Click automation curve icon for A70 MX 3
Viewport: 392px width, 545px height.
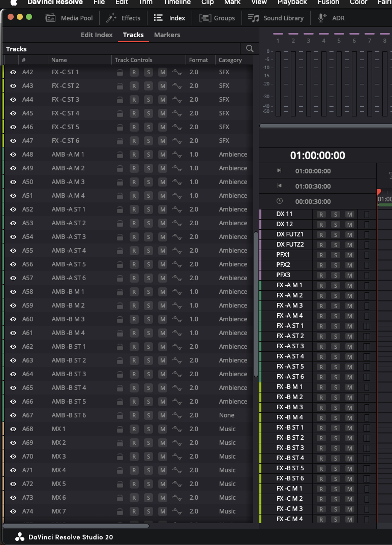pyautogui.click(x=177, y=457)
